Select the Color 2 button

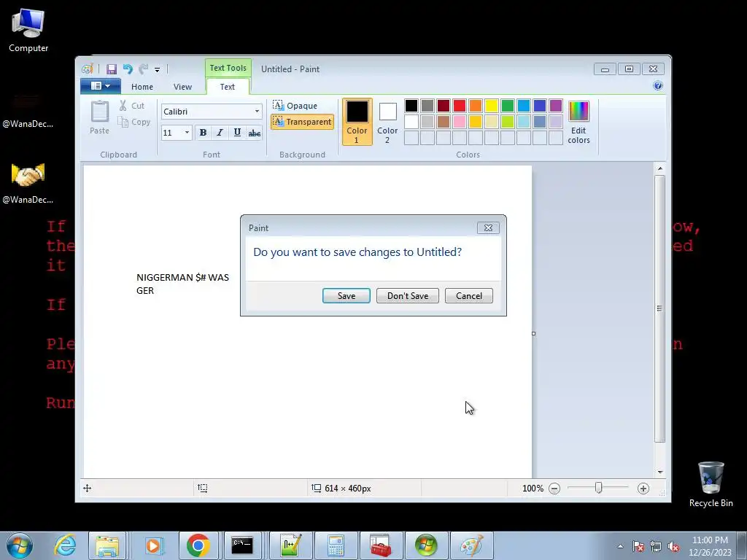click(387, 122)
